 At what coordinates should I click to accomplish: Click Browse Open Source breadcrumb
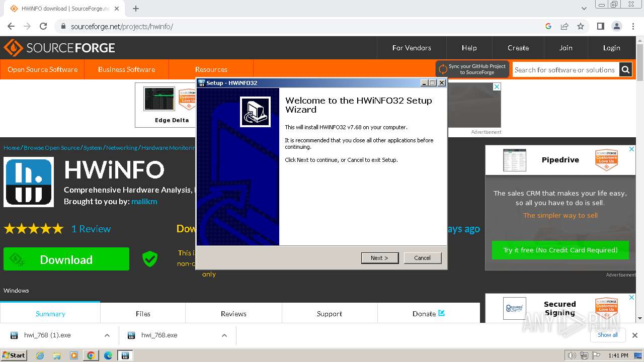[51, 148]
